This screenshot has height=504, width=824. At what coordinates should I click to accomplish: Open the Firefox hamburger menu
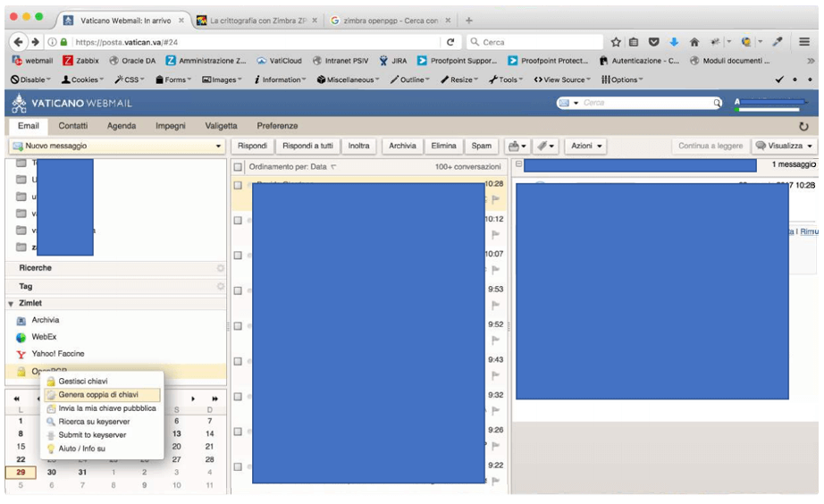pyautogui.click(x=804, y=42)
